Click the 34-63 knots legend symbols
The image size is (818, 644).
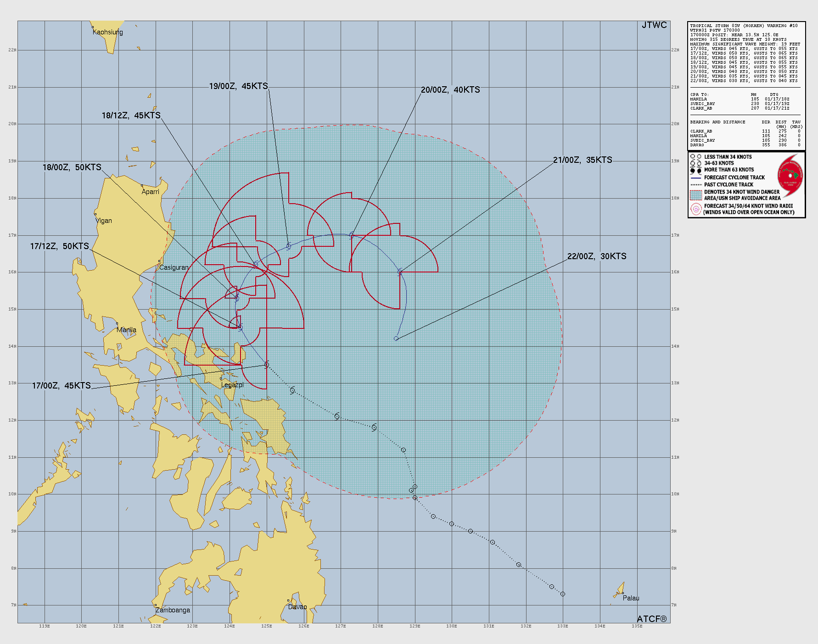696,163
